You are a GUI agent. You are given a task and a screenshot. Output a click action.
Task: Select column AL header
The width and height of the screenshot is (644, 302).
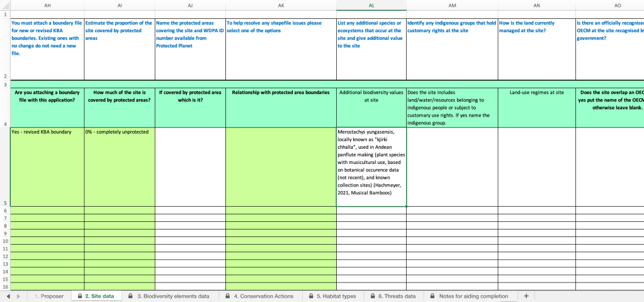pos(371,5)
